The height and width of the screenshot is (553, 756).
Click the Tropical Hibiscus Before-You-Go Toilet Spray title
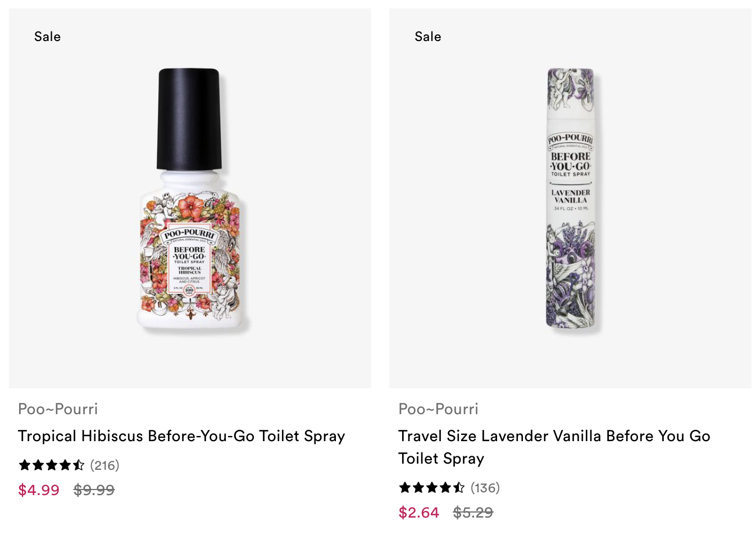181,436
